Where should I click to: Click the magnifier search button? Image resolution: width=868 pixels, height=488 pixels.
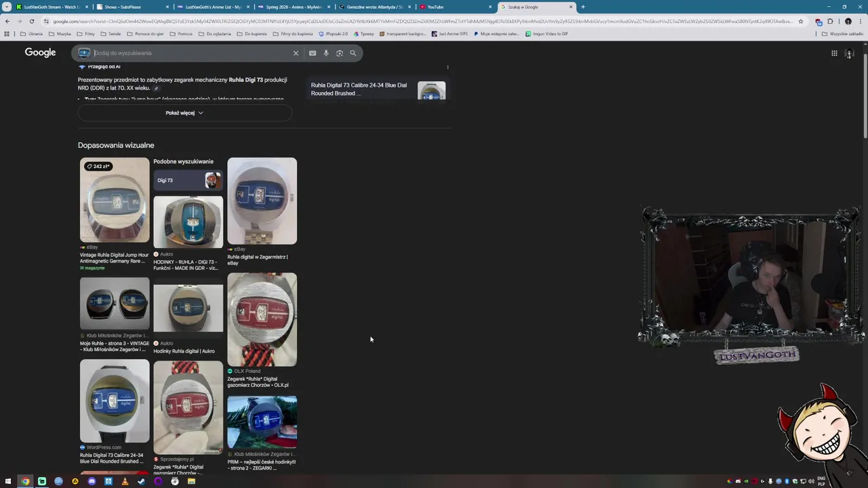pyautogui.click(x=353, y=53)
